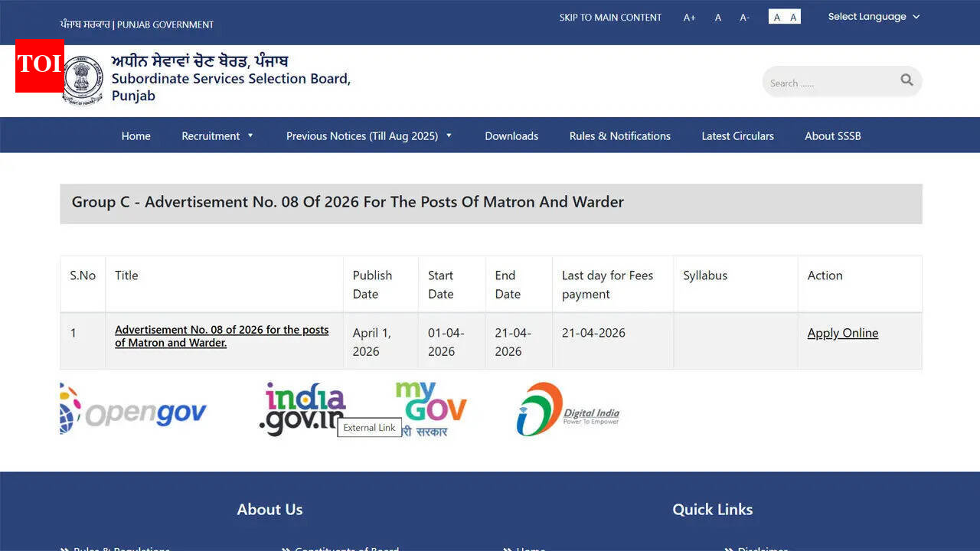This screenshot has width=980, height=551.
Task: Switch to dark contrast theme A
Action: pyautogui.click(x=776, y=18)
